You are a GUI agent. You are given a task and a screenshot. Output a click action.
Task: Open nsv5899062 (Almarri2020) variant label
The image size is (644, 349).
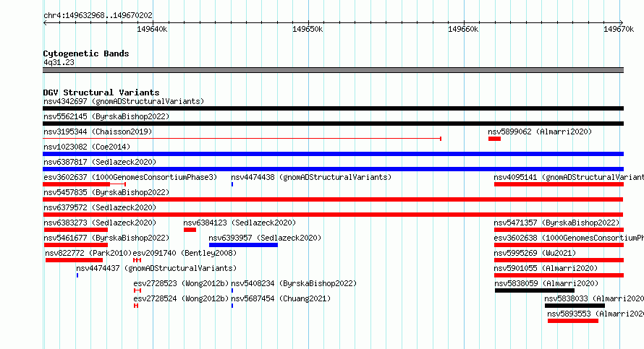point(540,132)
